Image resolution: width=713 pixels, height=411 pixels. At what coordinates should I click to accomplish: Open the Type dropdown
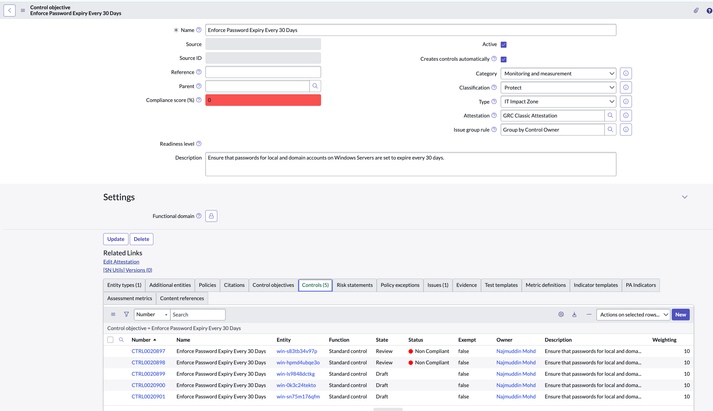coord(558,101)
